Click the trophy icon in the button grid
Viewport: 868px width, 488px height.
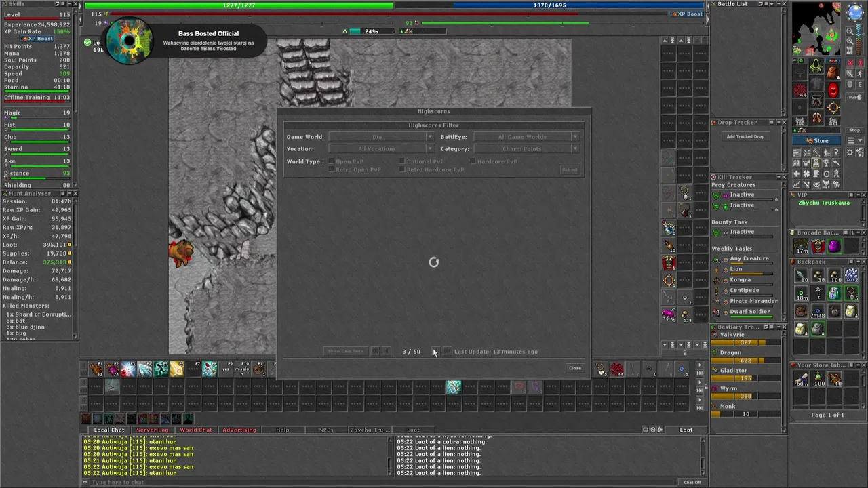[x=826, y=163]
